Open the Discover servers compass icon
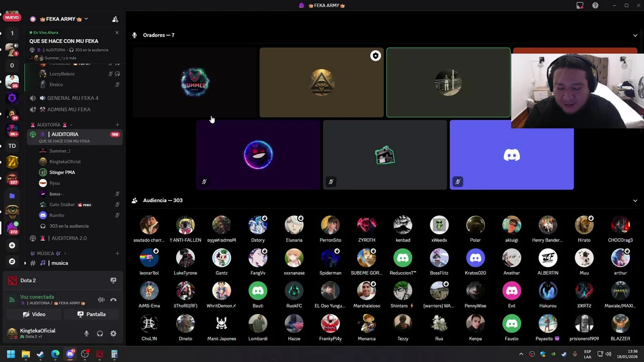This screenshot has height=362, width=644. click(x=12, y=261)
